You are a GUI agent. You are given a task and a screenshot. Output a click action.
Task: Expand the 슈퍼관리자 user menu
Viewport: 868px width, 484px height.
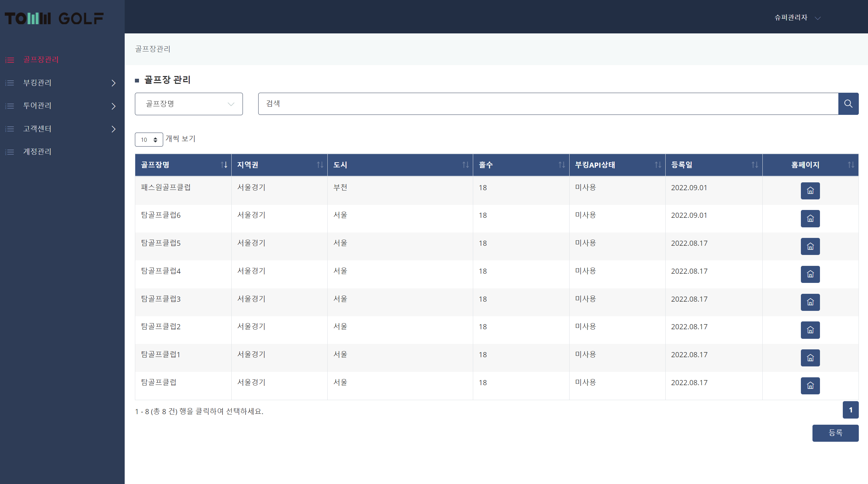pos(797,18)
